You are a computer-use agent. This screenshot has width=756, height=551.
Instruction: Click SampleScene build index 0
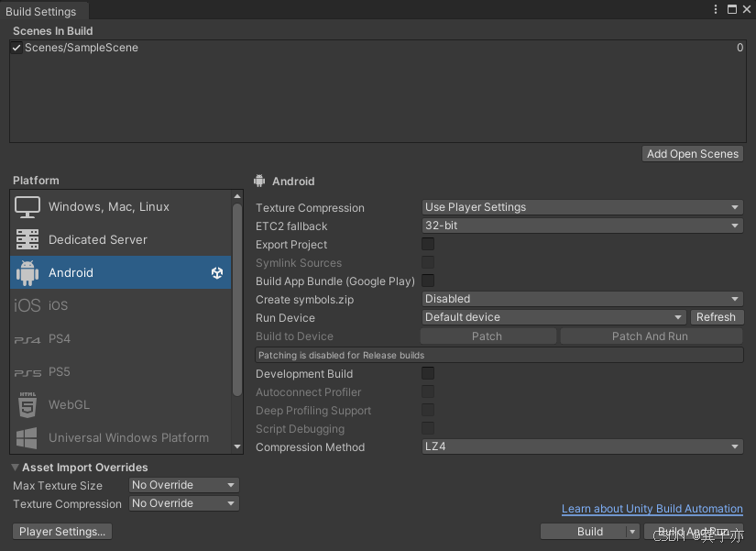[x=740, y=48]
